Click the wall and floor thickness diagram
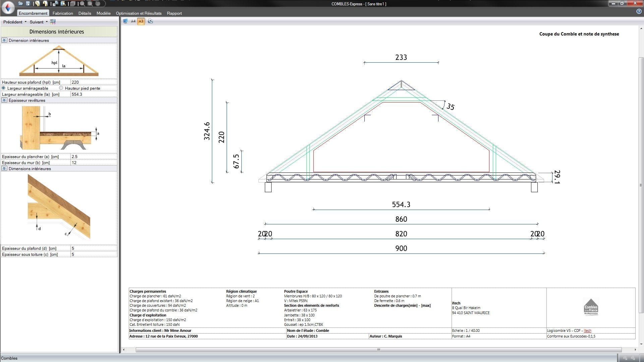The height and width of the screenshot is (362, 644). tap(59, 128)
